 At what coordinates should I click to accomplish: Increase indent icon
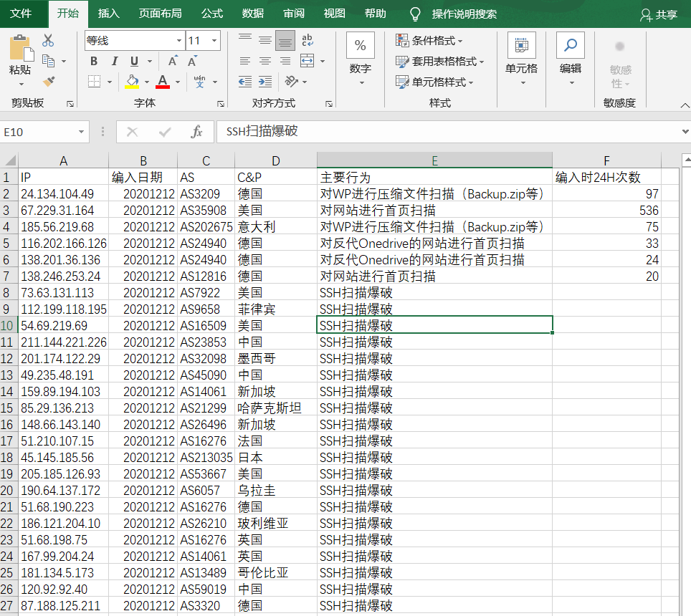tap(265, 82)
